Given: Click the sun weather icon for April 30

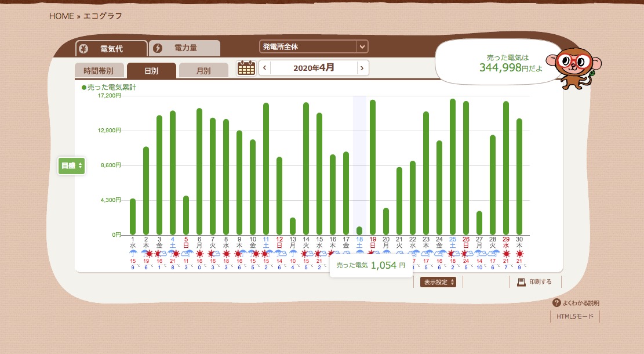Looking at the screenshot, I should 519,254.
